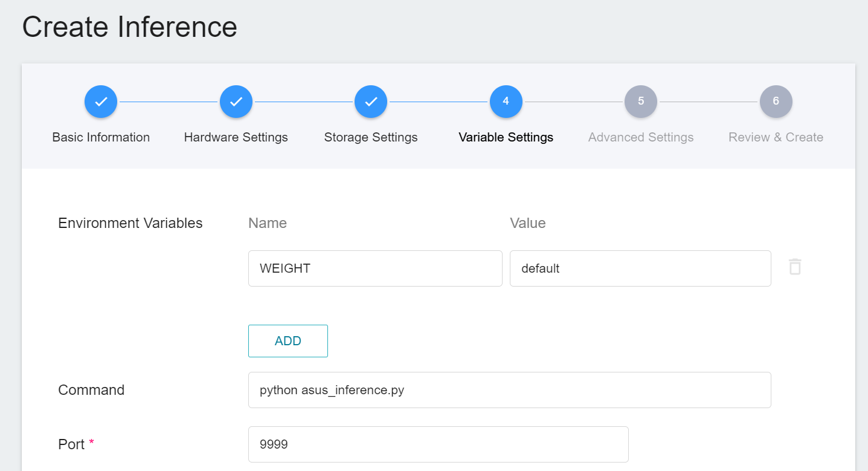Click the Create Inference page heading
868x471 pixels.
point(130,27)
